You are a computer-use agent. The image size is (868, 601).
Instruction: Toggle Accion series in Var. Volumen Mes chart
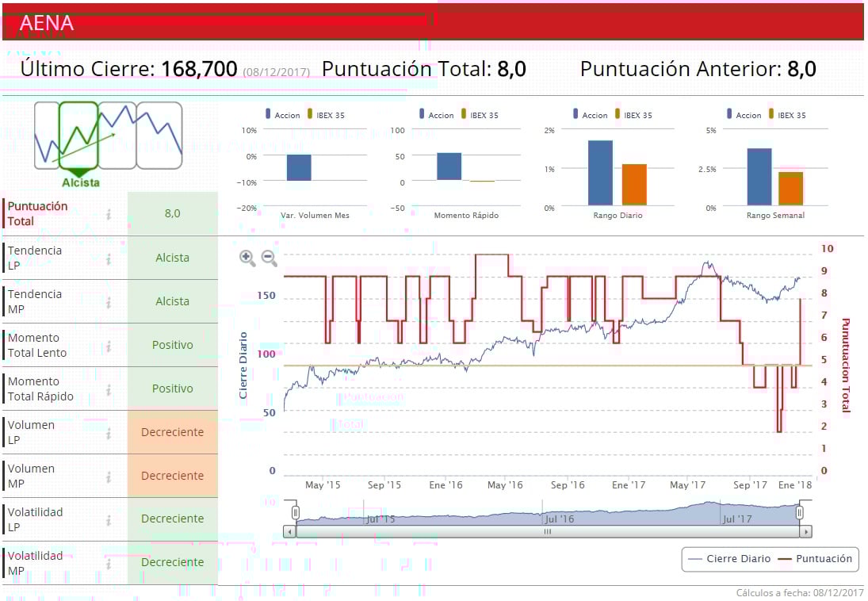[283, 115]
